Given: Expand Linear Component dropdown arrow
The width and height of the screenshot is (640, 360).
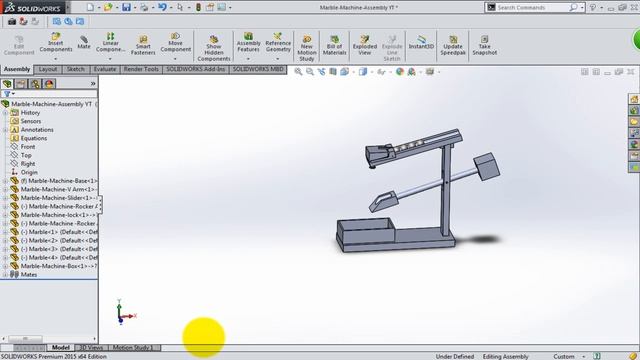Looking at the screenshot, I should pos(110,59).
